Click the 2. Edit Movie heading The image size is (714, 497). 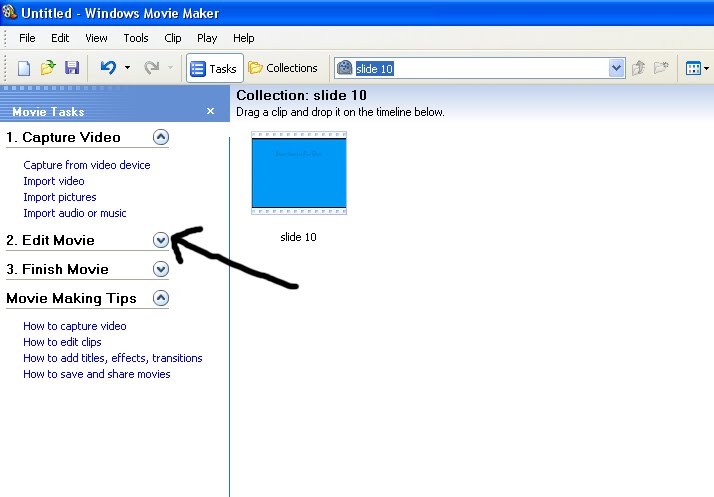click(x=51, y=240)
